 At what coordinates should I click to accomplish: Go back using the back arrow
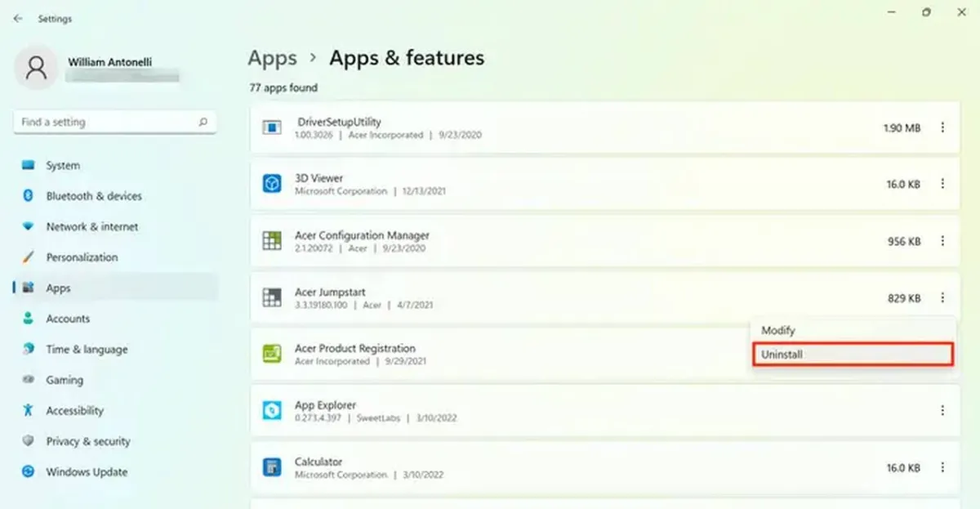[18, 18]
